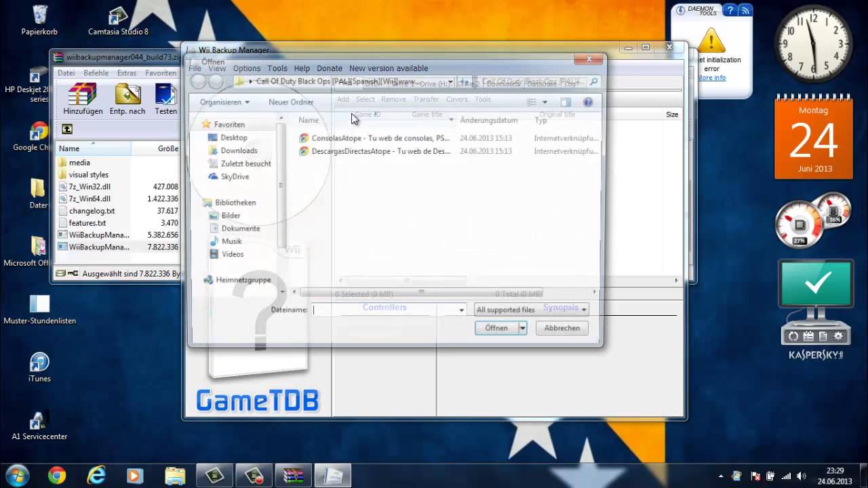This screenshot has height=488, width=868.
Task: Open the Windows Start menu
Action: click(x=17, y=475)
